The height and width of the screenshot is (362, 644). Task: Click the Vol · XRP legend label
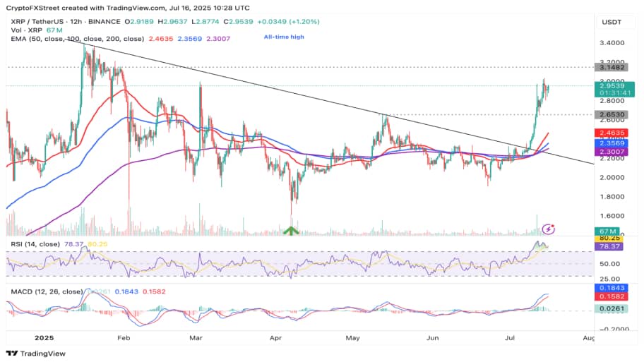[x=27, y=30]
